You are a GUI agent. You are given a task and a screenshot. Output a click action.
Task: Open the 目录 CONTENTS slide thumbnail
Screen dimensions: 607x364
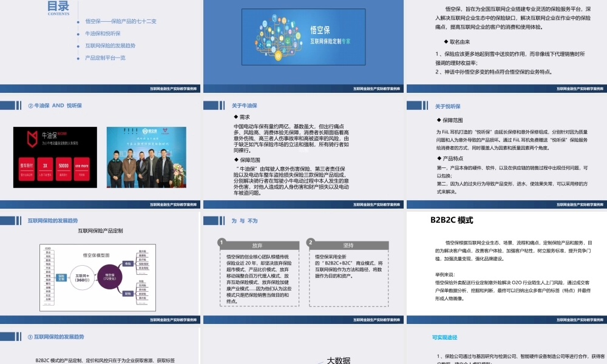(x=100, y=46)
